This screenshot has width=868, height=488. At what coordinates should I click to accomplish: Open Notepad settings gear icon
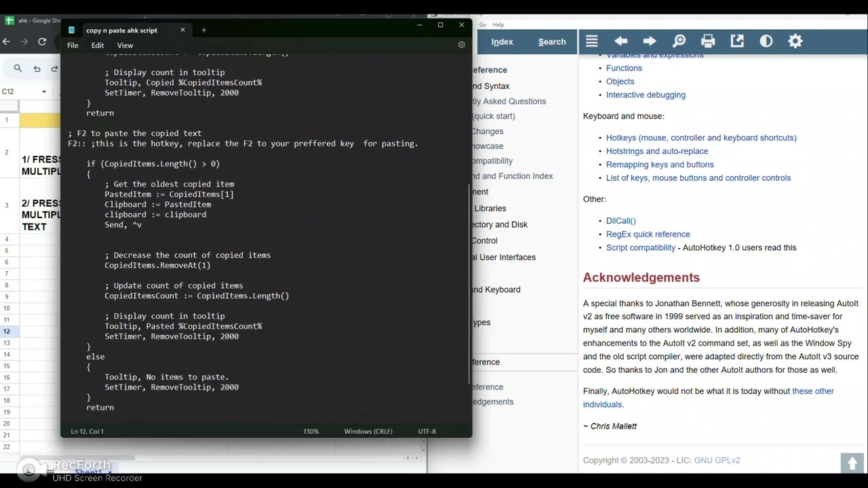tap(461, 45)
